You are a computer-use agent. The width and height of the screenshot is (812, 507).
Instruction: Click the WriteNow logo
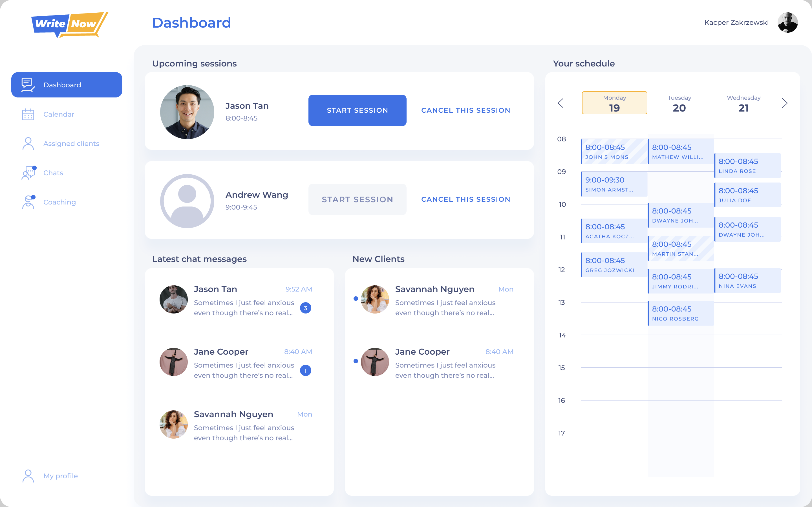(x=69, y=25)
